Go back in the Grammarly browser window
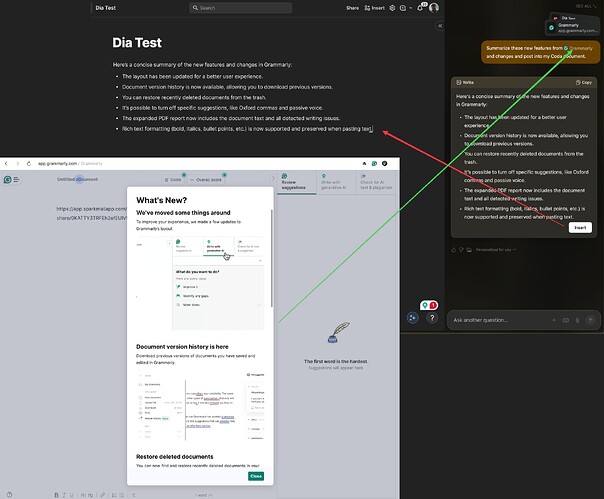This screenshot has width=604, height=499. (6, 163)
